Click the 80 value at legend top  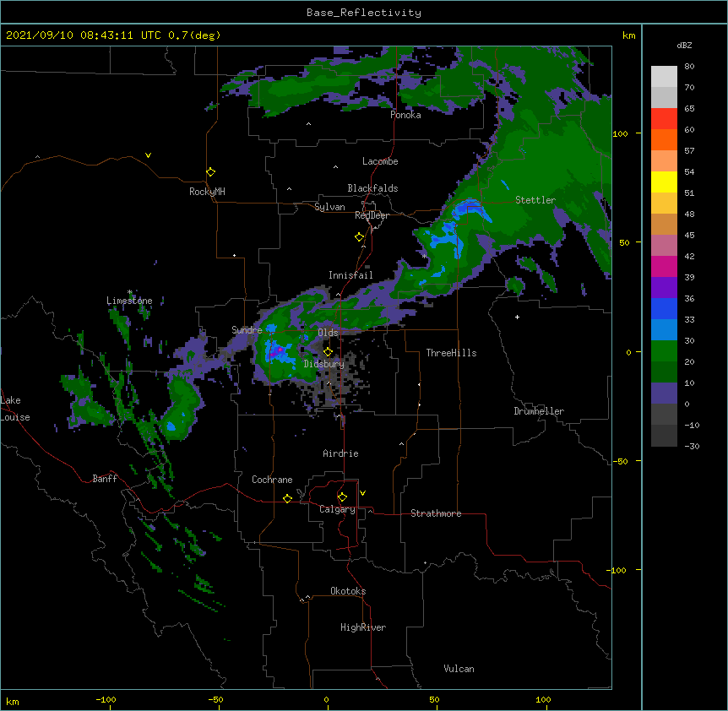[689, 67]
